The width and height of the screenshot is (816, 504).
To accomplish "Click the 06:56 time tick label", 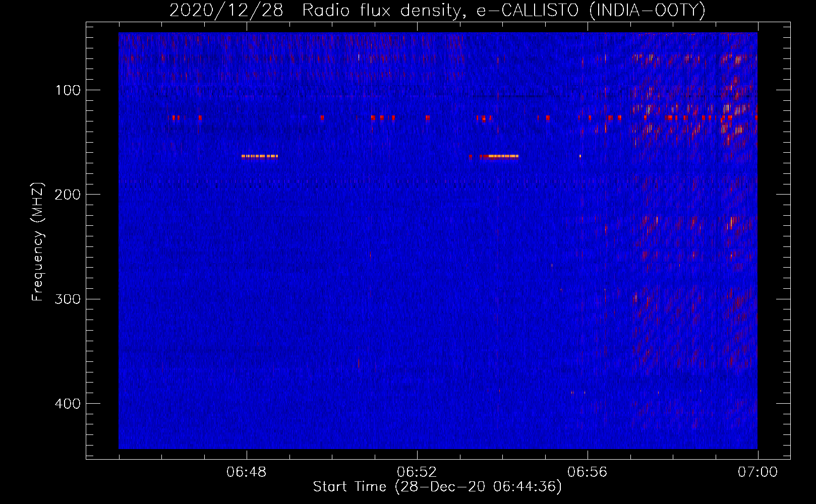I will coord(588,472).
